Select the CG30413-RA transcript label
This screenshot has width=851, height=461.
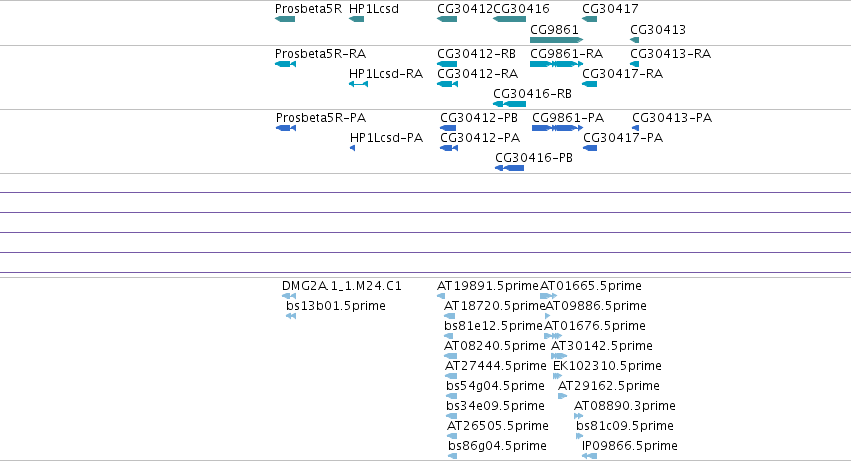670,54
